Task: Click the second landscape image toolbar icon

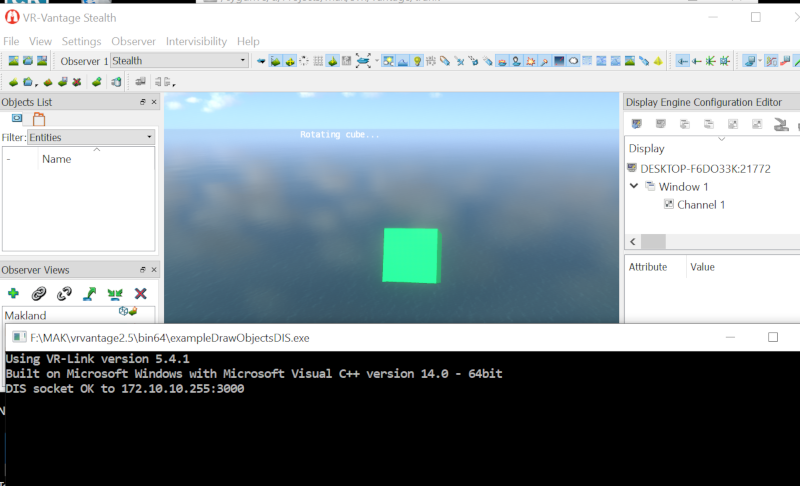Action: [28, 61]
